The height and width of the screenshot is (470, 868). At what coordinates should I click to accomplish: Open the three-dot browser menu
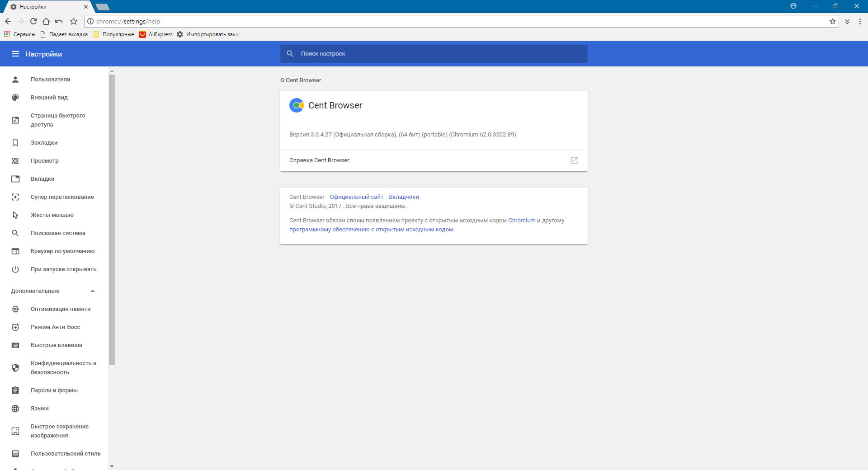[859, 21]
